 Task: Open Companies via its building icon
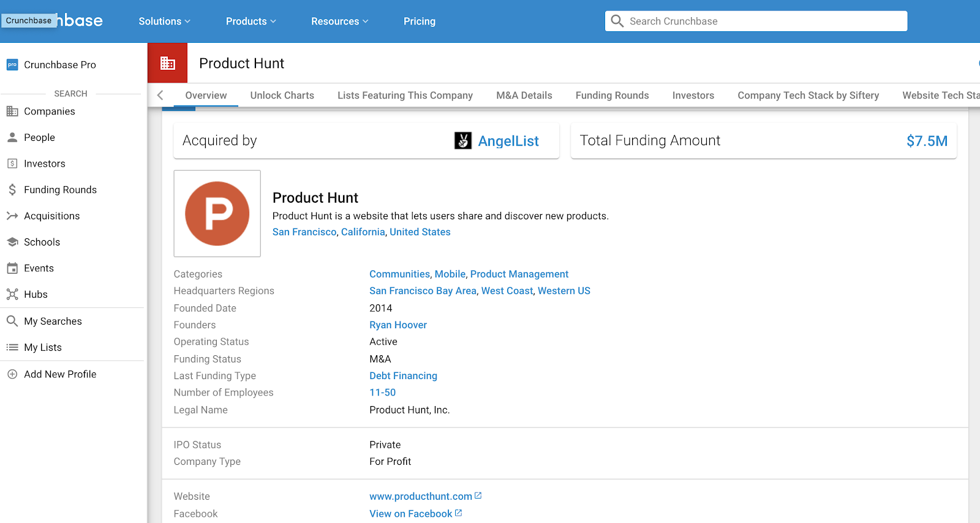(12, 111)
